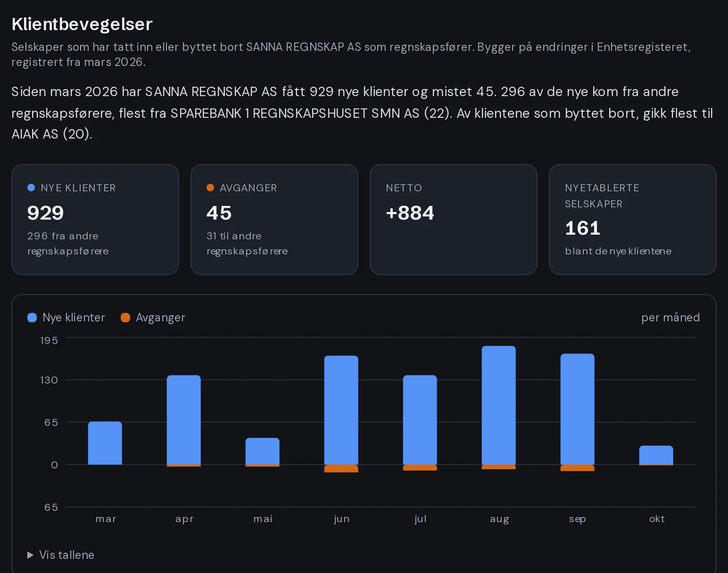The height and width of the screenshot is (573, 728).
Task: Expand the 'Vis tallene' disclosure triangle
Action: (x=31, y=555)
